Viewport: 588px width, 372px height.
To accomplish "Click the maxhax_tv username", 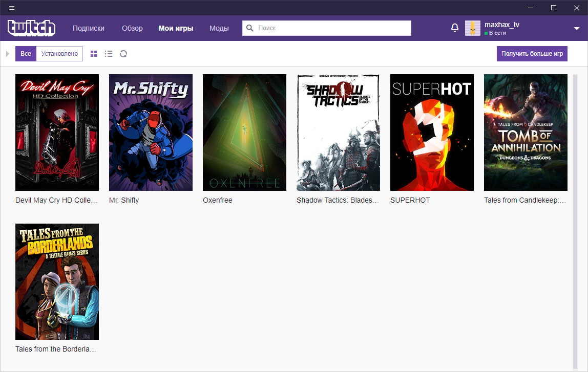I will [502, 25].
